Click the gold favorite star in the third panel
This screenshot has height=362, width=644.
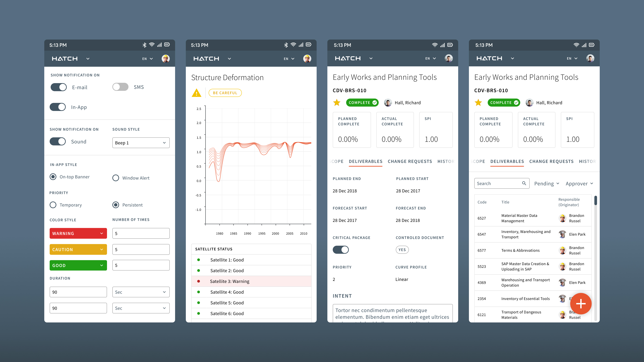pos(337,103)
